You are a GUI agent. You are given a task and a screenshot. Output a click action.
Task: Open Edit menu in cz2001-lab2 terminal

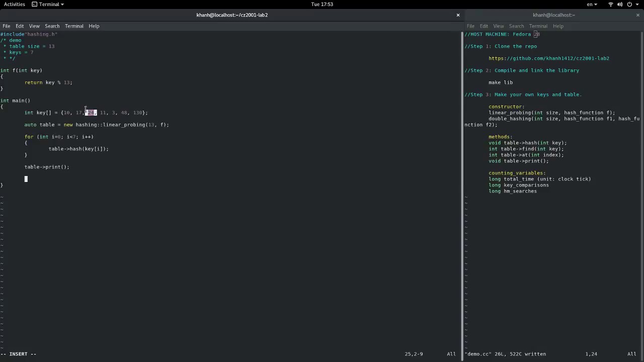click(x=20, y=26)
